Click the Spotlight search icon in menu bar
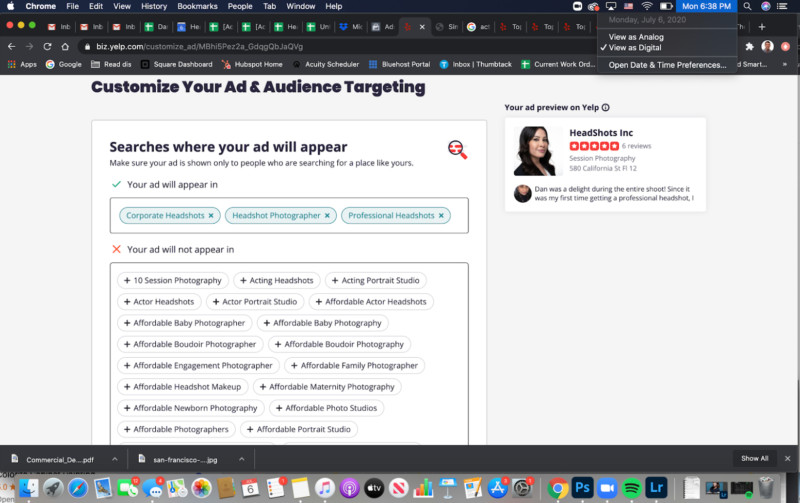The width and height of the screenshot is (800, 503). click(x=747, y=6)
